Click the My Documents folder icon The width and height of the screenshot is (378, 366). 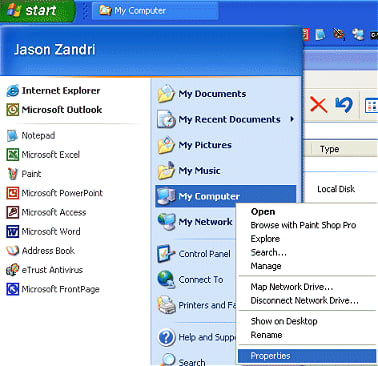166,94
